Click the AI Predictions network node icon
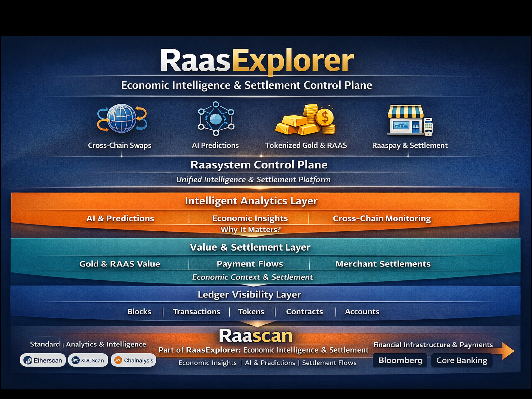This screenshot has height=399, width=532. [216, 118]
